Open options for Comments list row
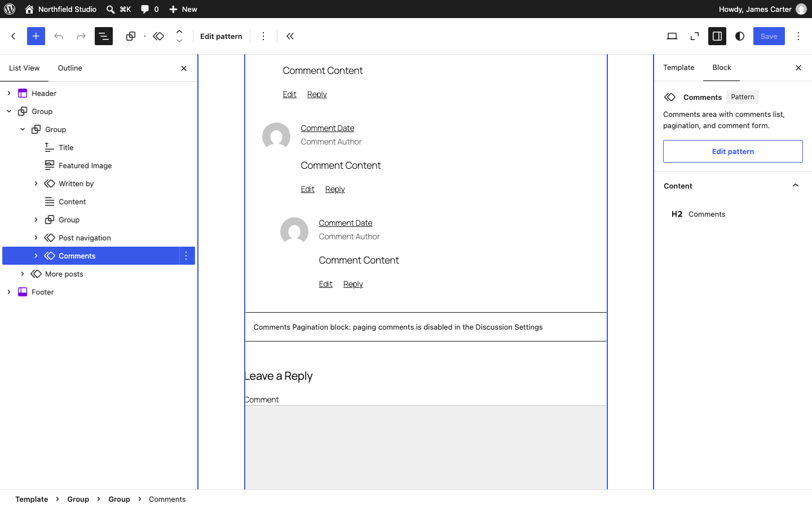The height and width of the screenshot is (508, 812). click(187, 256)
